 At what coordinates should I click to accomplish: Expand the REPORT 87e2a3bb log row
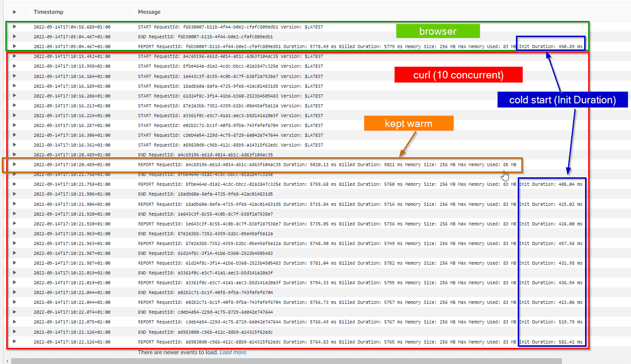14,243
